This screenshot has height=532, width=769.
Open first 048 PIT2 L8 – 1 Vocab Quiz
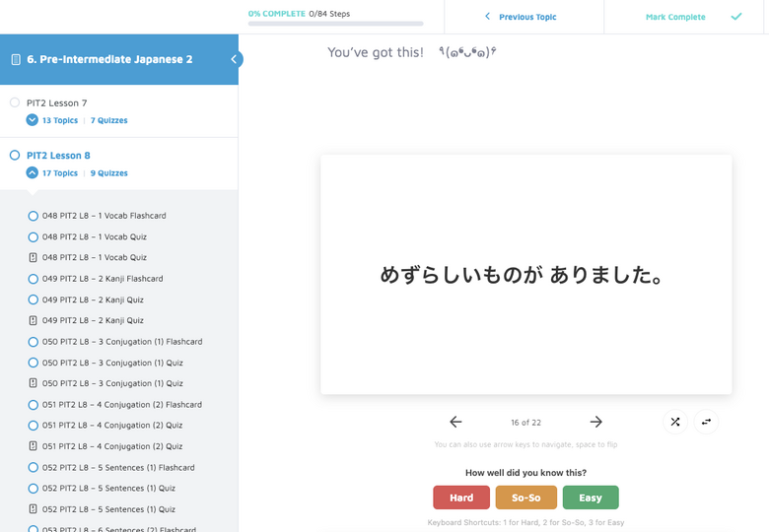(x=95, y=236)
